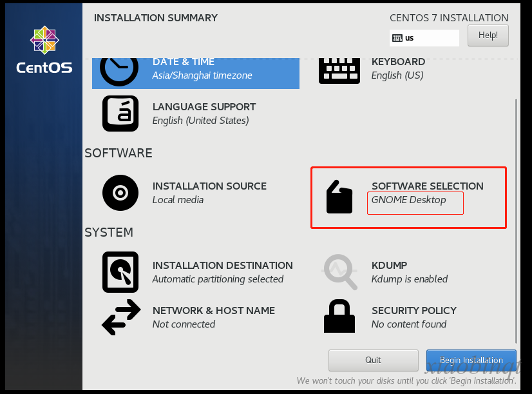
Task: Click 'English (United States)' text
Action: point(200,121)
